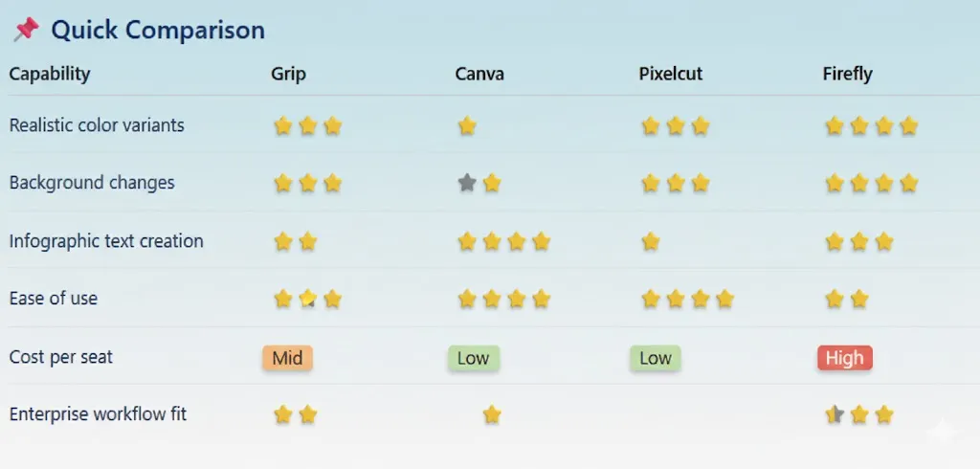
Task: Click the orange Mid cost badge
Action: 287,358
